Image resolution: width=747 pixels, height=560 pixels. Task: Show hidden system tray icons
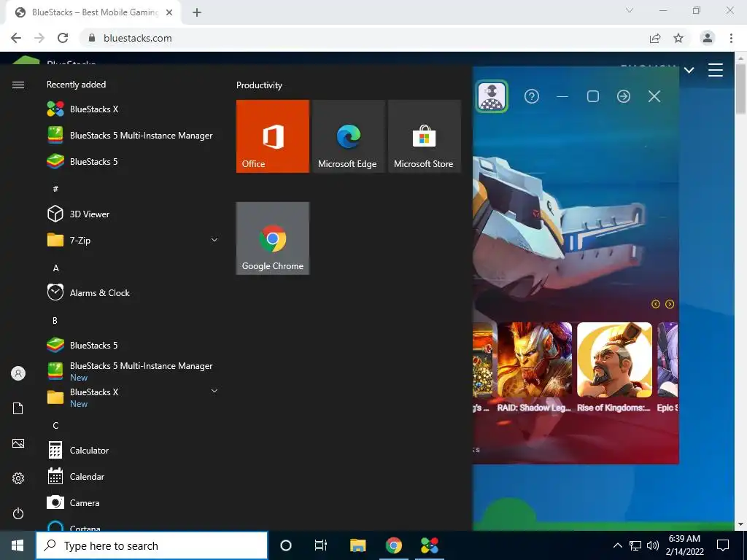(617, 545)
